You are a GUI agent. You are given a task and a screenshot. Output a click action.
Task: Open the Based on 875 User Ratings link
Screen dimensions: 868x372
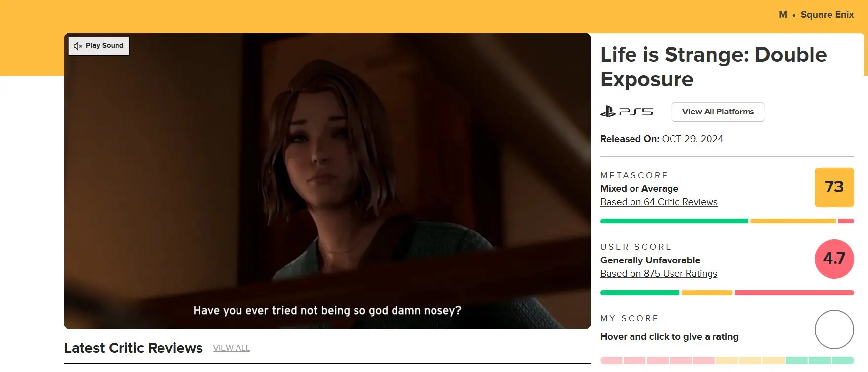coord(659,274)
